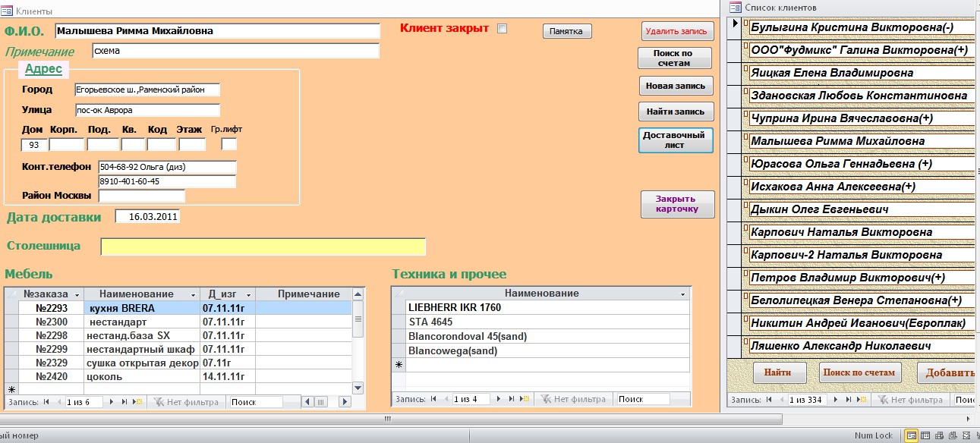Create new record in Техника navigator
The image size is (980, 443).
point(525,399)
